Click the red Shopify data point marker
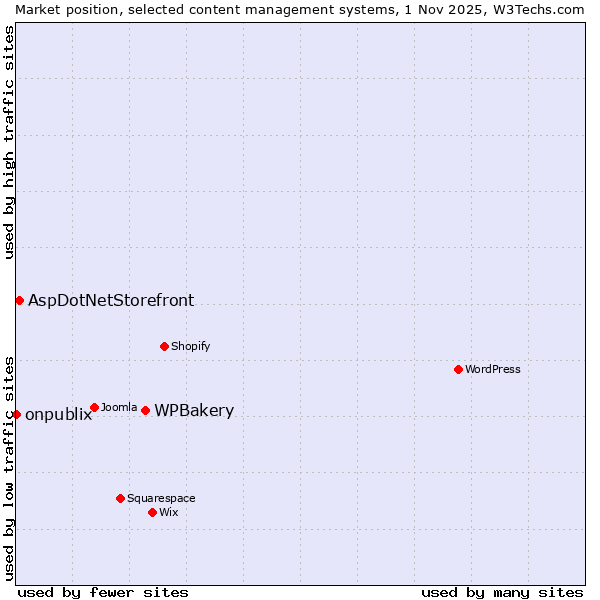Screen dimensions: 600x600 [164, 346]
